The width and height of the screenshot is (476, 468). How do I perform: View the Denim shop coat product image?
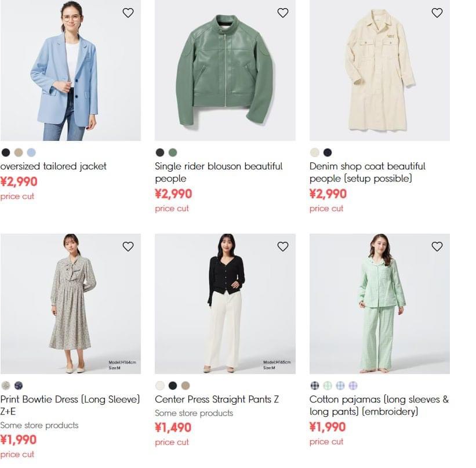click(380, 71)
